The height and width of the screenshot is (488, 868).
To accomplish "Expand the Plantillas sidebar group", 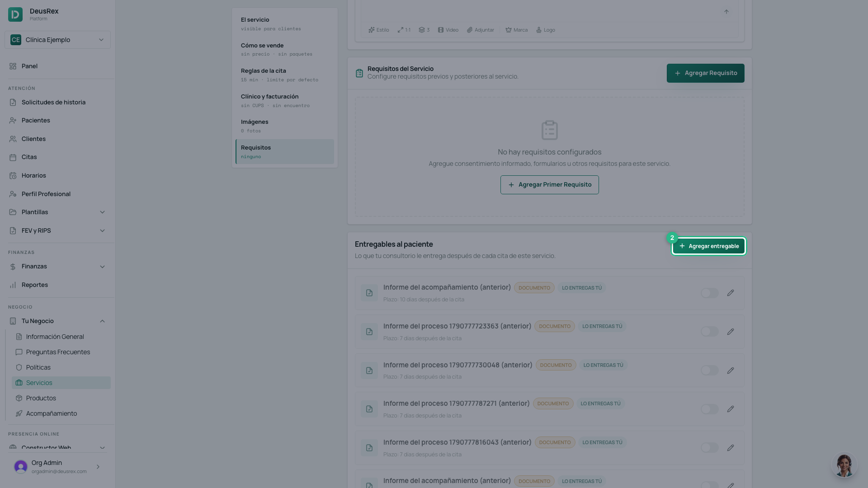I will click(x=57, y=212).
